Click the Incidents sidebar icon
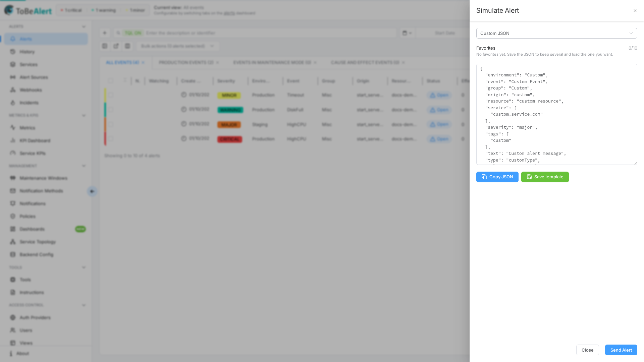The height and width of the screenshot is (362, 644). pos(13,103)
